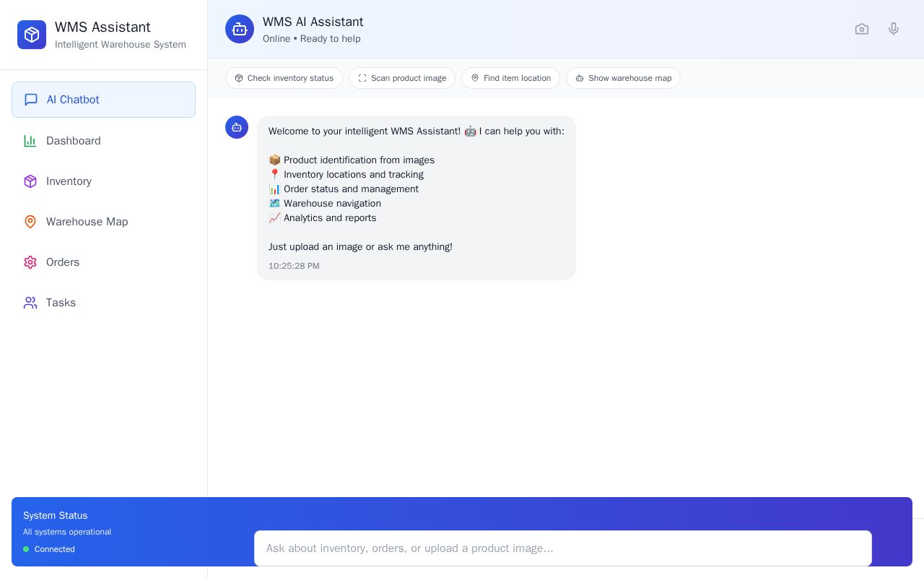The width and height of the screenshot is (924, 578).
Task: Click the 10:25:28 PM message timestamp
Action: click(x=294, y=266)
